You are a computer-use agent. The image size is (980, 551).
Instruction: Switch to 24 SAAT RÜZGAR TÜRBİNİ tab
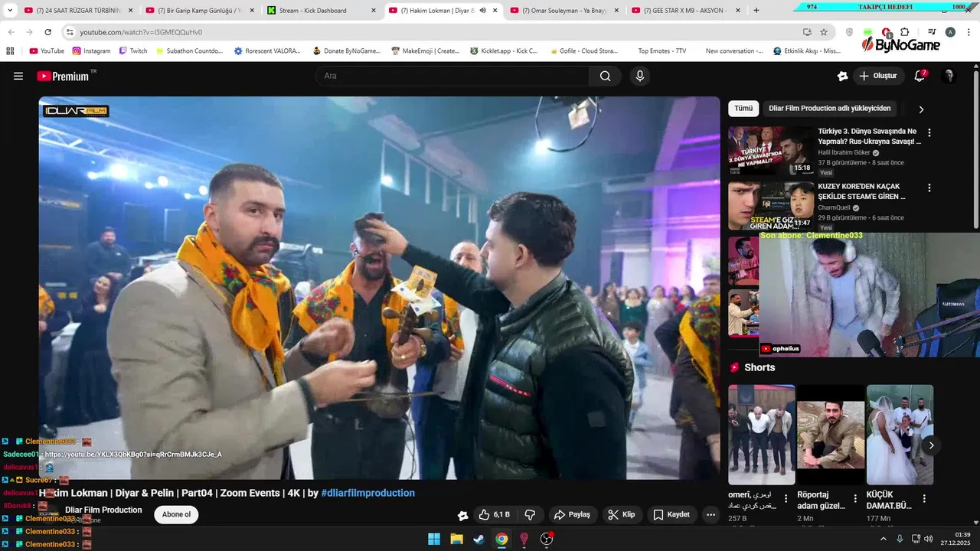click(x=77, y=11)
